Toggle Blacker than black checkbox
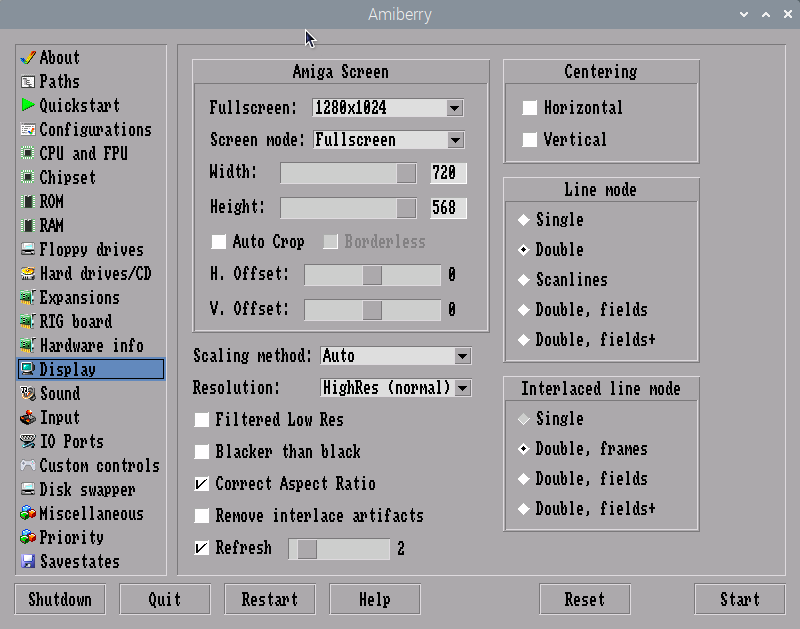800x629 pixels. coord(202,452)
